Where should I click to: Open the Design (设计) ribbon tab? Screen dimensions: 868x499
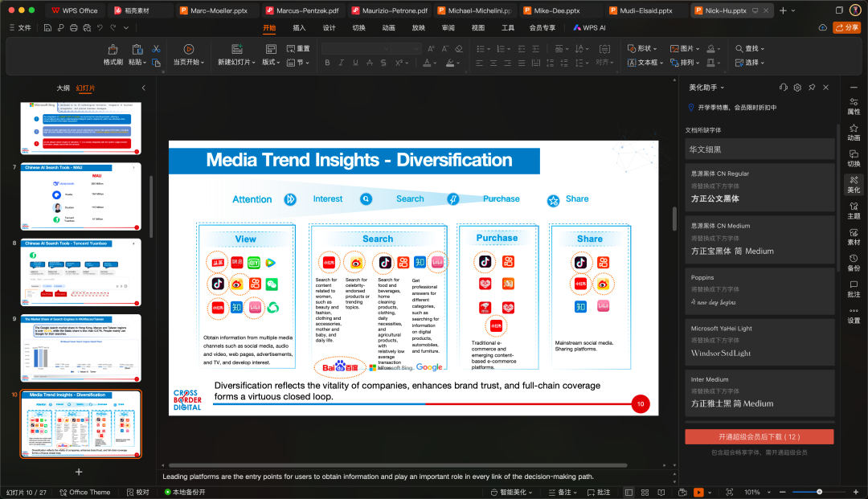click(x=329, y=27)
